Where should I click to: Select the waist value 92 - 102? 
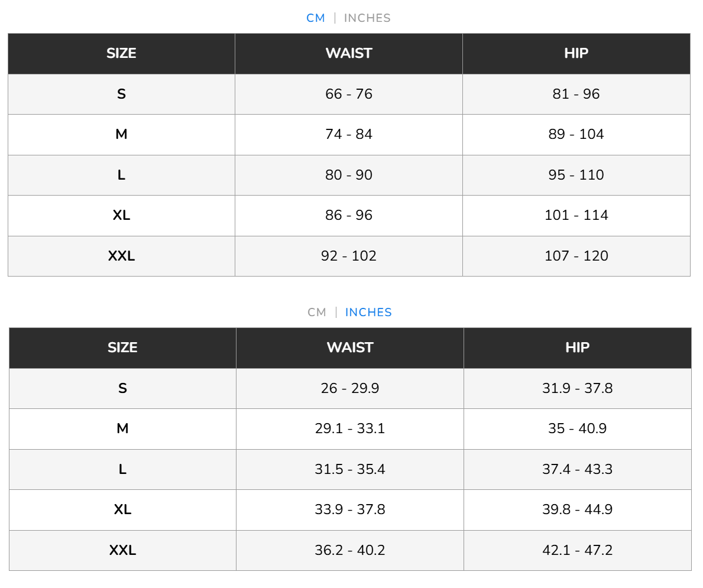tap(349, 256)
